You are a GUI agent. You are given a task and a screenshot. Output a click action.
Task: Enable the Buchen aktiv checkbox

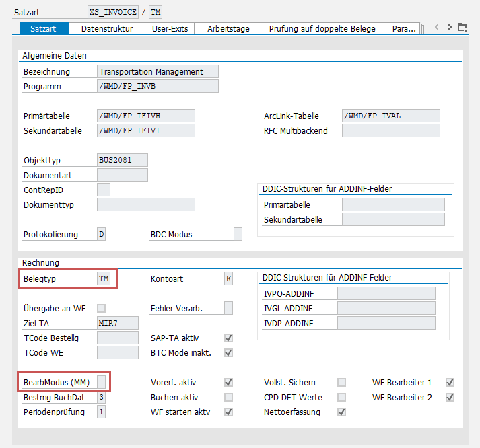click(228, 397)
